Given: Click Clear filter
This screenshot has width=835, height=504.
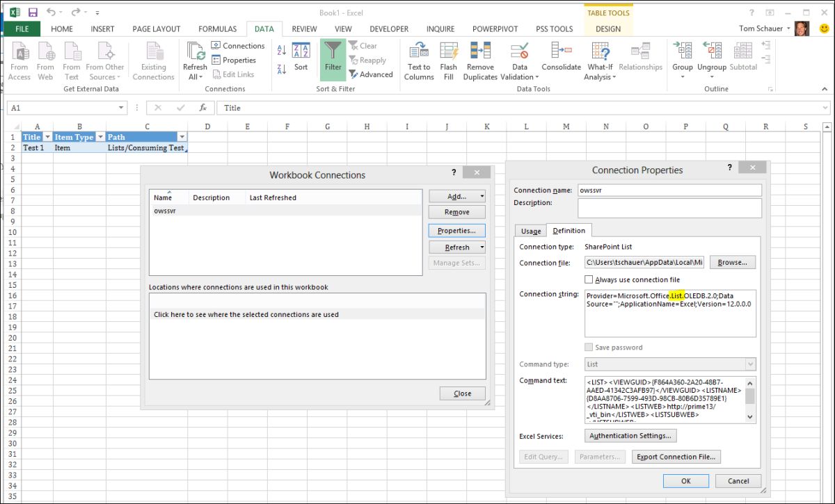Looking at the screenshot, I should [x=363, y=46].
